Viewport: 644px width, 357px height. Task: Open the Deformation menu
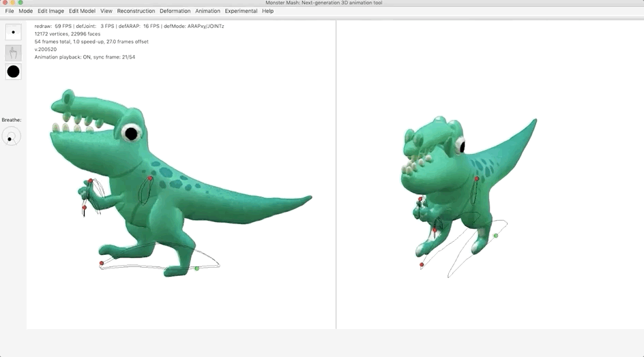(175, 11)
